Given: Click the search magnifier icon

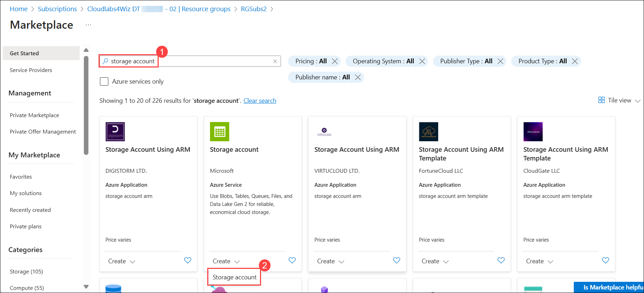Looking at the screenshot, I should coord(105,61).
